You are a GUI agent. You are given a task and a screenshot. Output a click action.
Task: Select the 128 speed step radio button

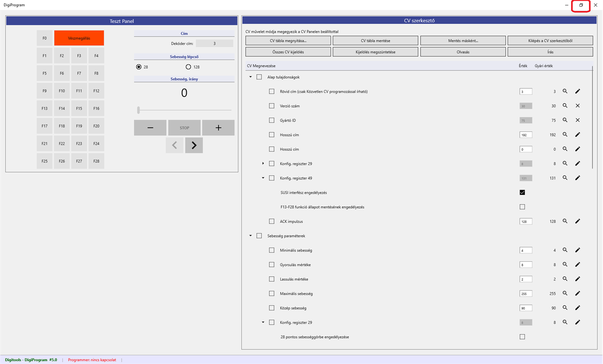(x=188, y=66)
